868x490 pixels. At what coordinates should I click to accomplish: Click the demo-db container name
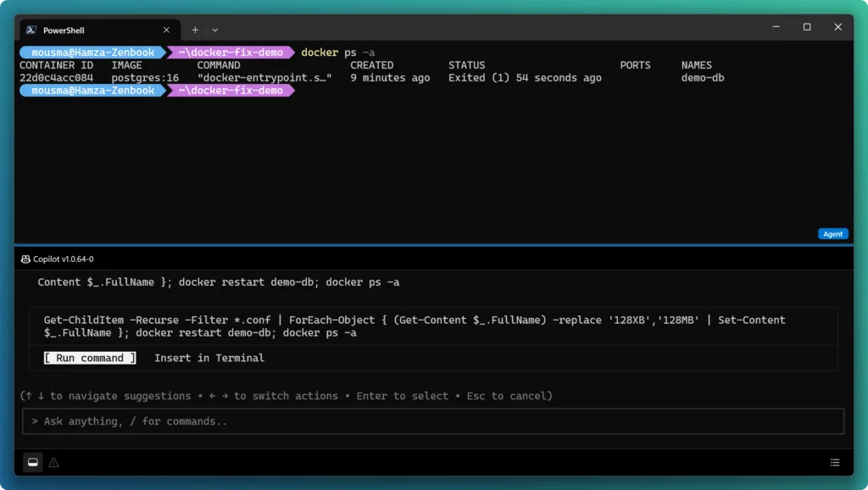(703, 78)
